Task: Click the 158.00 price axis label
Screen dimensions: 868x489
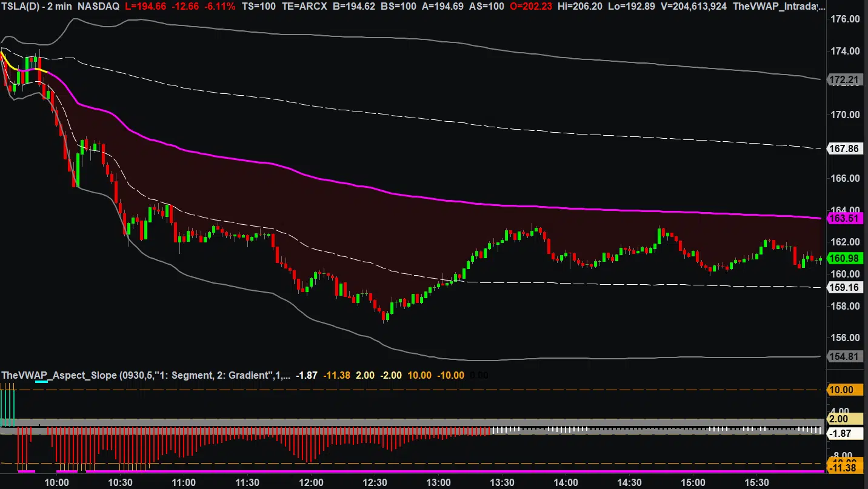Action: coord(846,306)
